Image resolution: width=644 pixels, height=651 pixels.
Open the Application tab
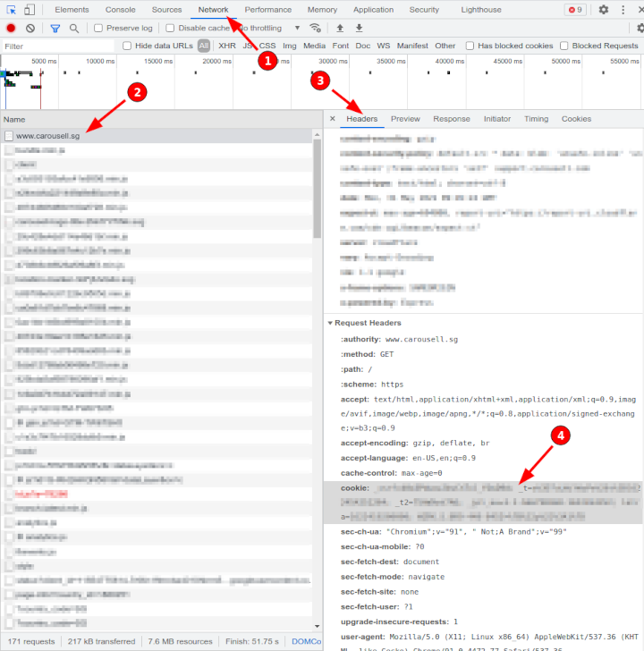373,10
